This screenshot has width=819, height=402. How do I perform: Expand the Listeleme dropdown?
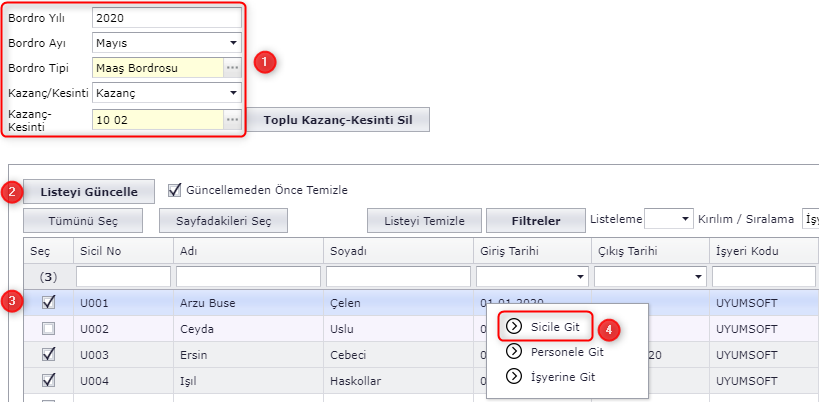click(685, 219)
